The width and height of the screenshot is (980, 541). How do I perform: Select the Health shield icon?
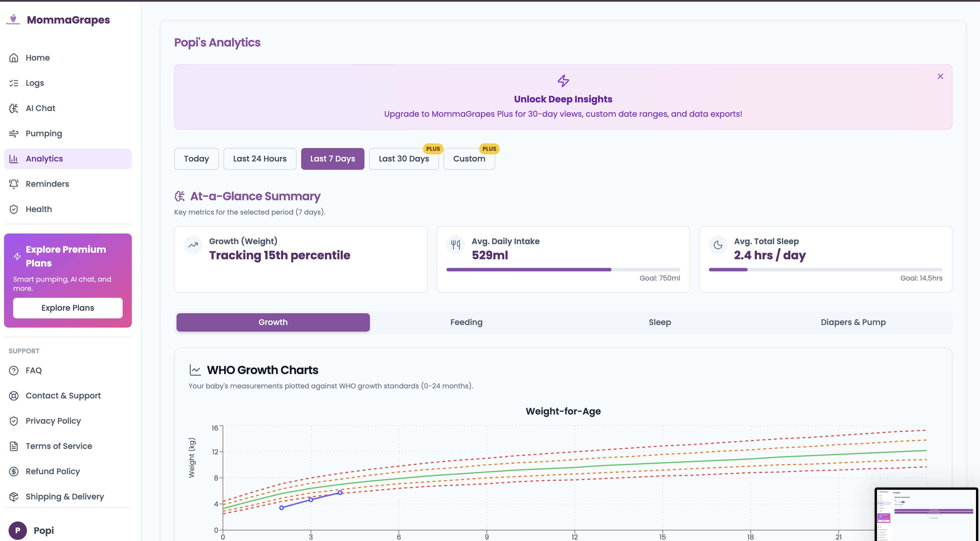coord(14,209)
